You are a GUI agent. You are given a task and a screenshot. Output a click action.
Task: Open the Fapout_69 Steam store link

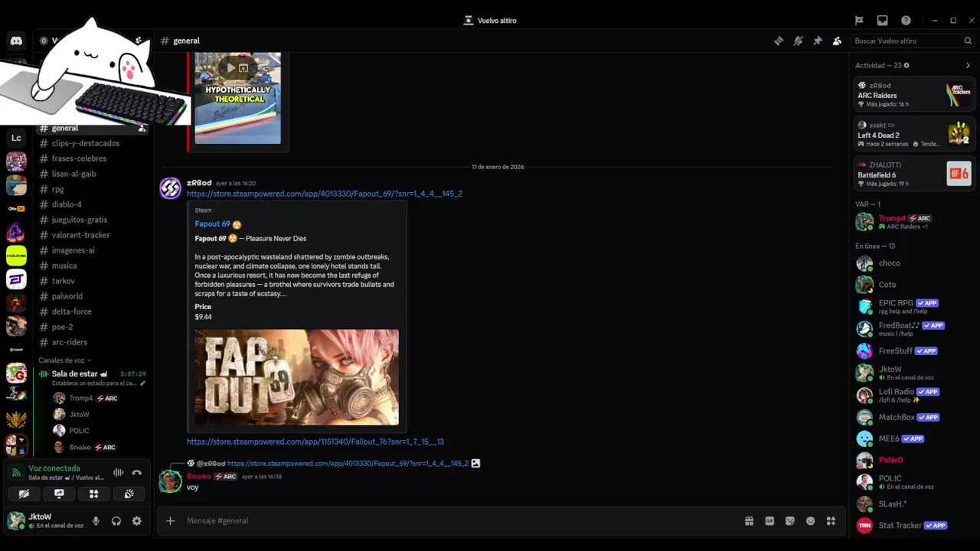click(324, 194)
